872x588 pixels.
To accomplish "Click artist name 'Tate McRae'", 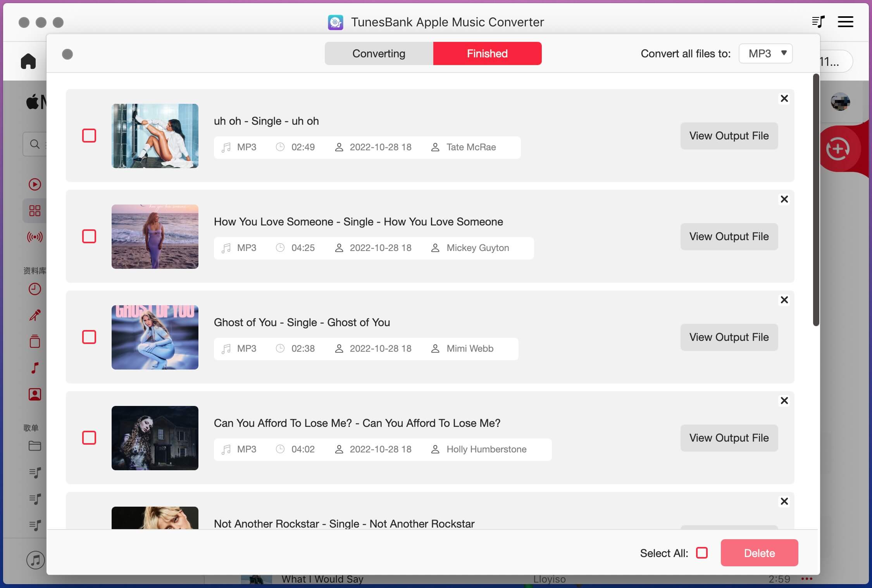I will [x=471, y=147].
